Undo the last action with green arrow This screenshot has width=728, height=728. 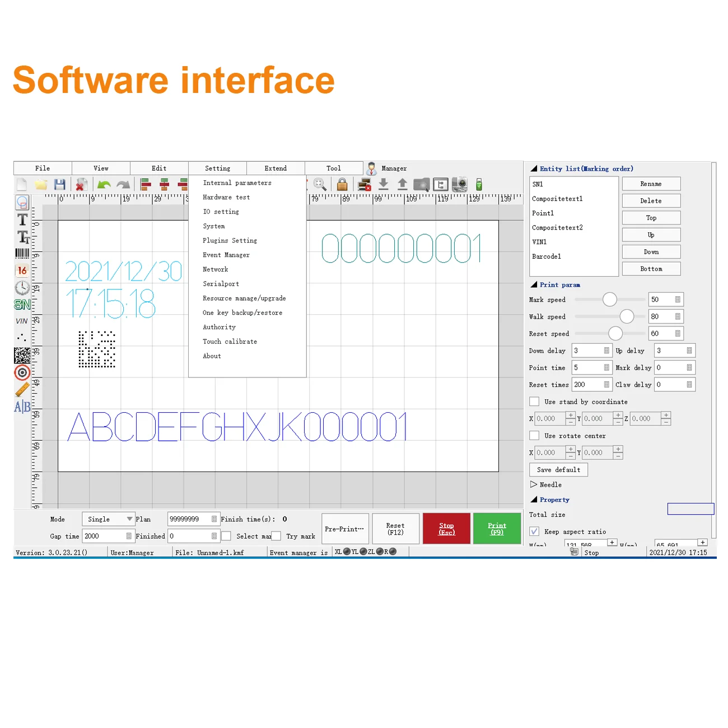[x=104, y=184]
